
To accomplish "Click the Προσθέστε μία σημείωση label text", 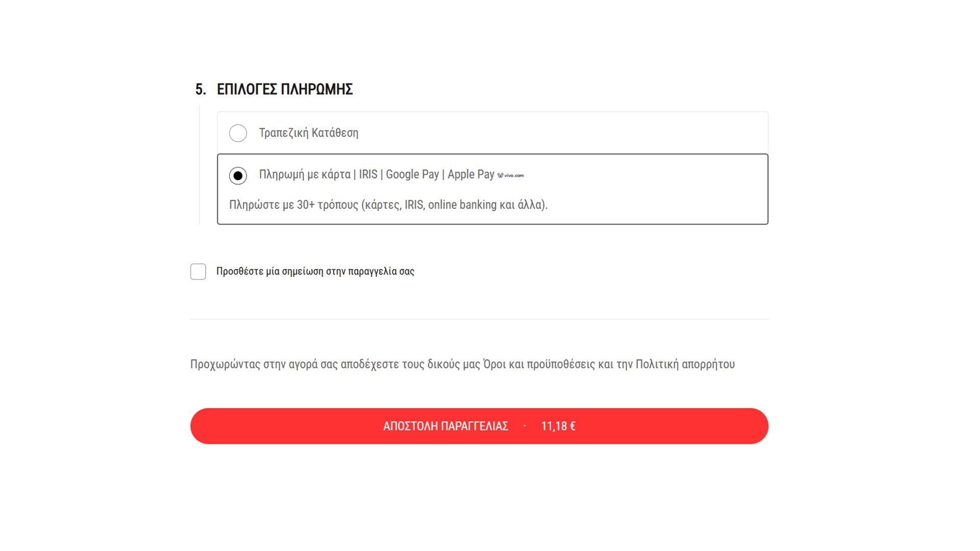I will [315, 271].
